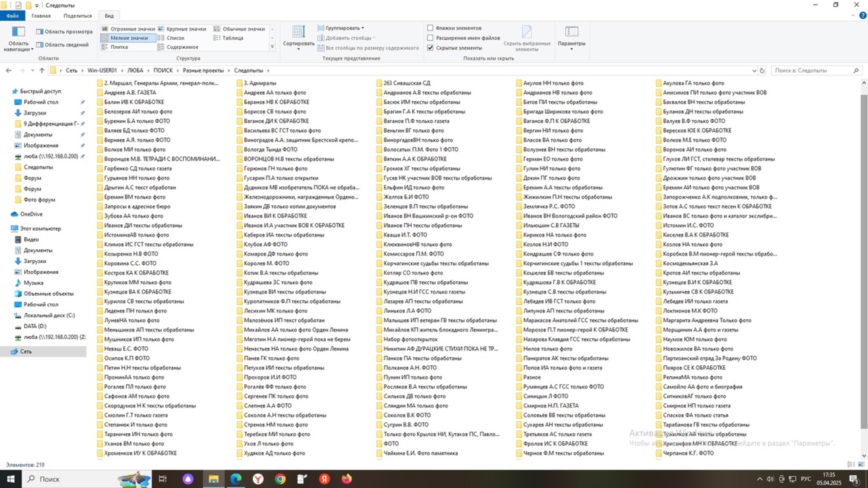
Task: Switch to the Главная ribbon tab
Action: coord(41,16)
